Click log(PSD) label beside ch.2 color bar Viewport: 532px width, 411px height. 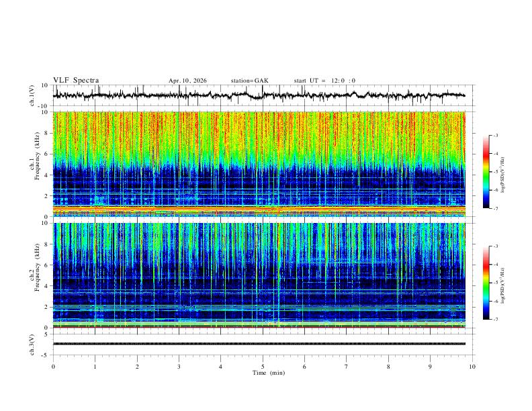(x=503, y=285)
